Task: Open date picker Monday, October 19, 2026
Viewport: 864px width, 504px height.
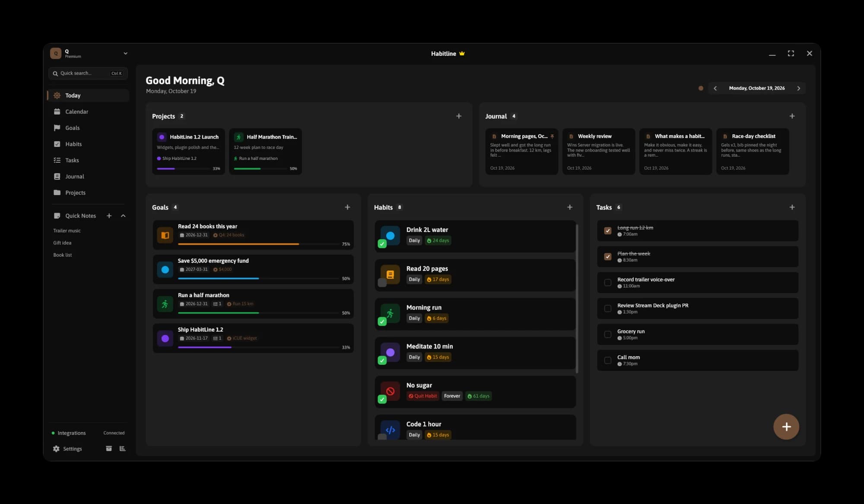Action: (x=757, y=88)
